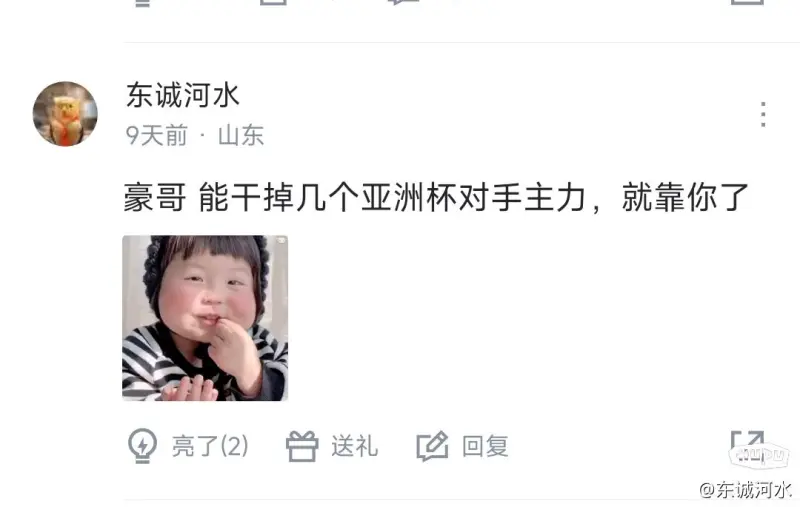Tap the 亮了(2) label
This screenshot has height=507, width=800.
click(x=210, y=446)
